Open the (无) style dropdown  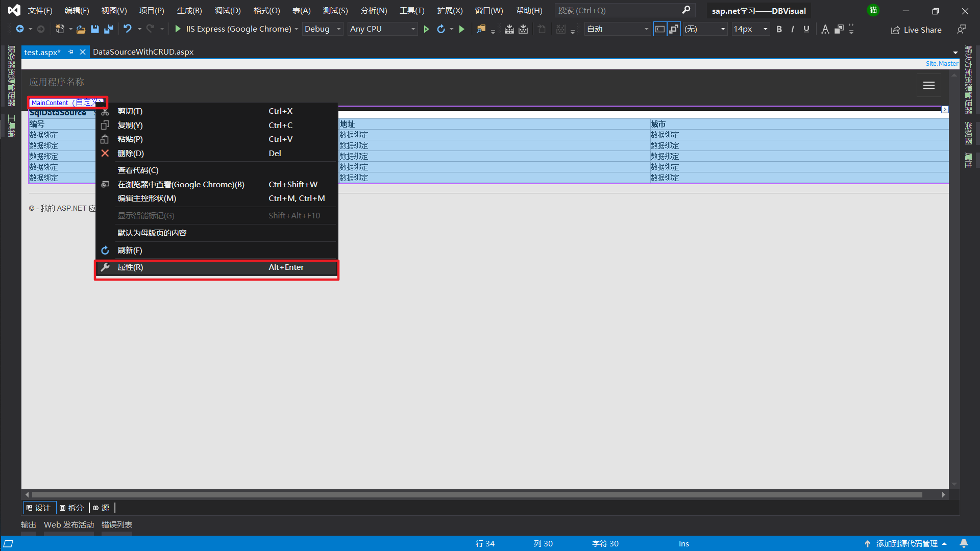(705, 29)
